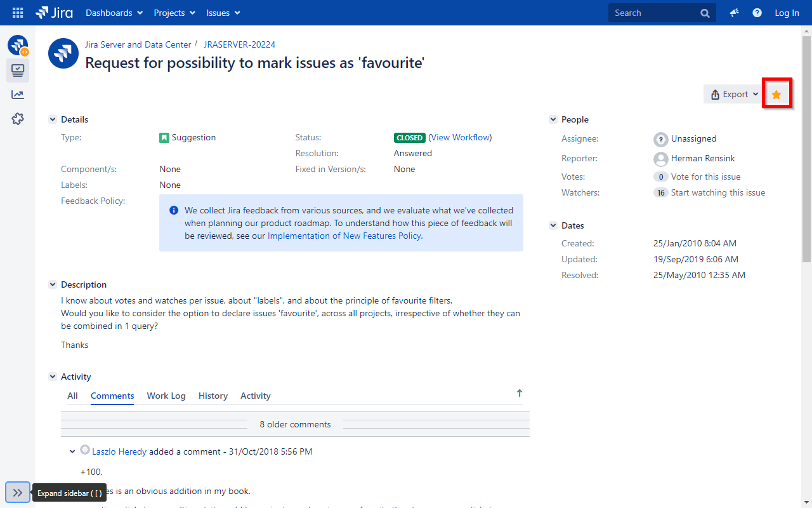
Task: Switch to the History tab
Action: 213,396
